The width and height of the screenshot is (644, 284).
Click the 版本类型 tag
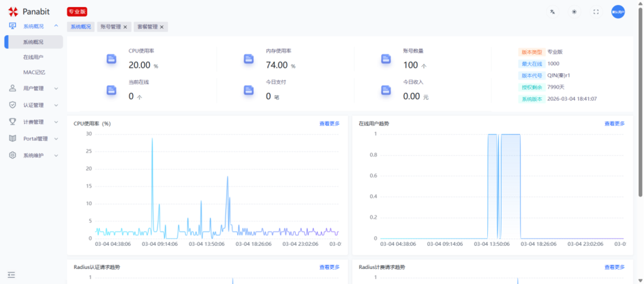[x=531, y=52]
